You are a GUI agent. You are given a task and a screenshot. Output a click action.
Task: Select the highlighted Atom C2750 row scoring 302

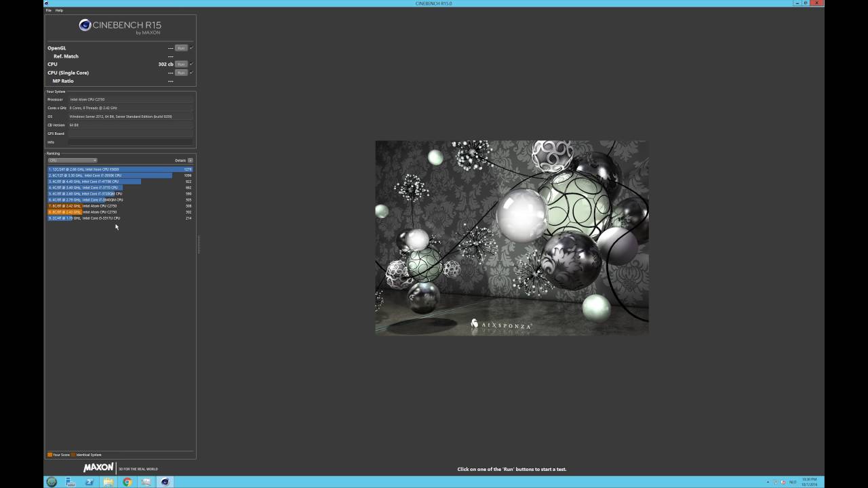[120, 212]
